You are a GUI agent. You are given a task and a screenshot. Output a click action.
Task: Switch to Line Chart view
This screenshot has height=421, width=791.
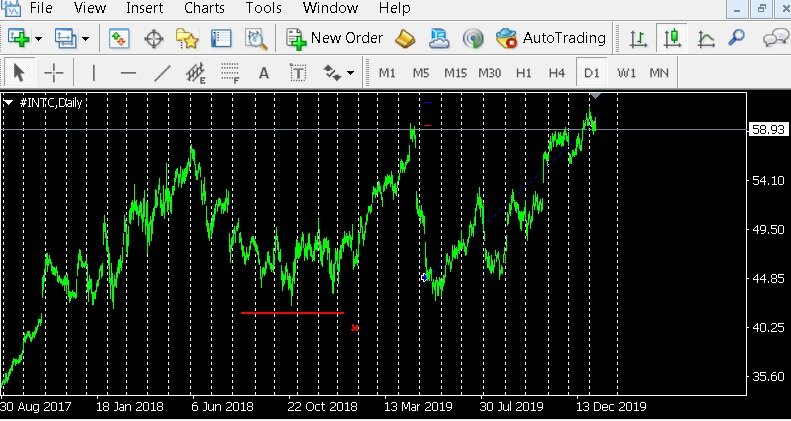(706, 38)
